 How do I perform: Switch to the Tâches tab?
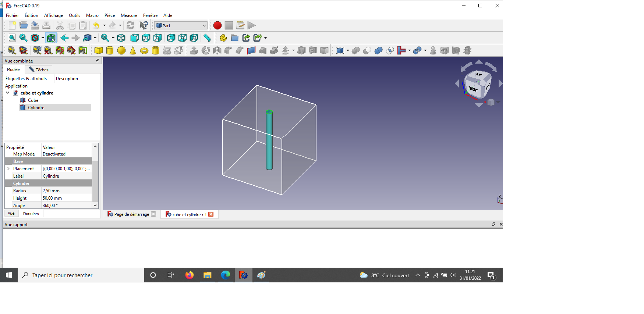pyautogui.click(x=39, y=69)
